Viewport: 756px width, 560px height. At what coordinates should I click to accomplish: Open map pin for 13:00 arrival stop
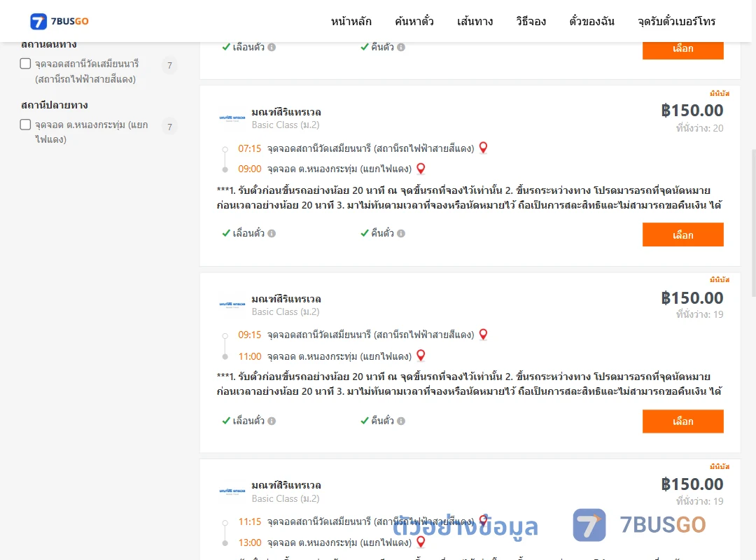point(421,542)
